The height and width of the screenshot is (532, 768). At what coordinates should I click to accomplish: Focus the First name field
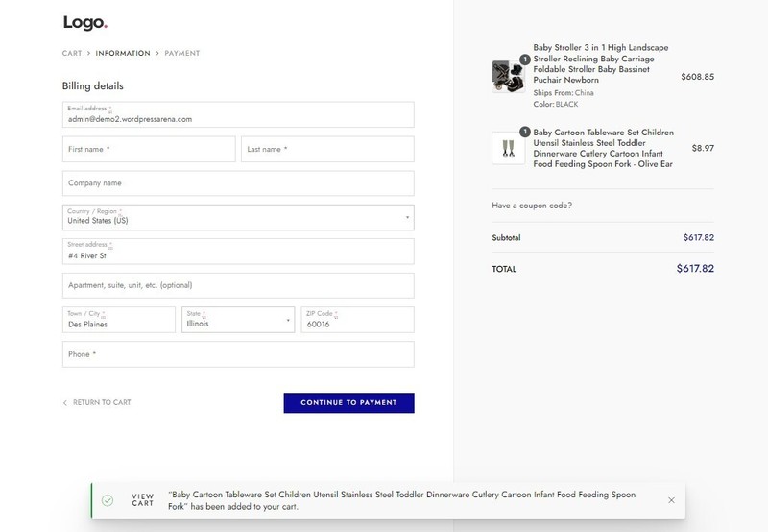tap(149, 149)
